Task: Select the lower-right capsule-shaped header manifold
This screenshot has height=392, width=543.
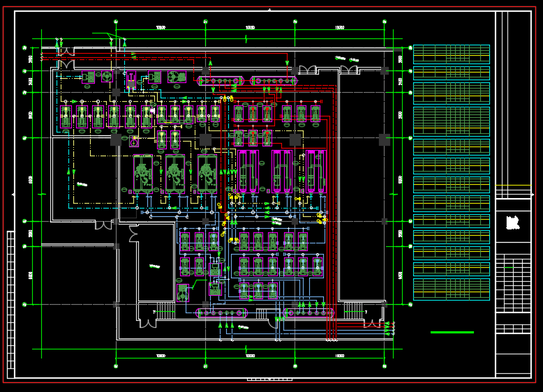Action: pyautogui.click(x=308, y=313)
